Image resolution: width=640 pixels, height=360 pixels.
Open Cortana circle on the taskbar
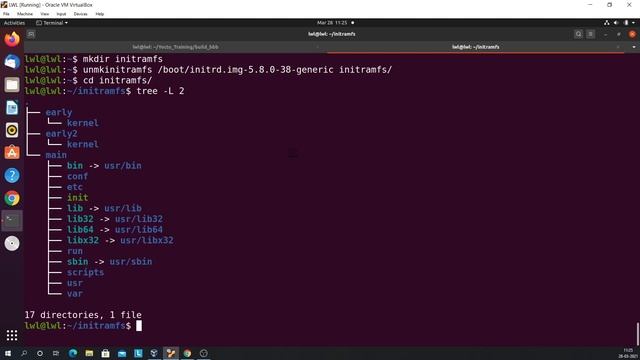pos(40,353)
